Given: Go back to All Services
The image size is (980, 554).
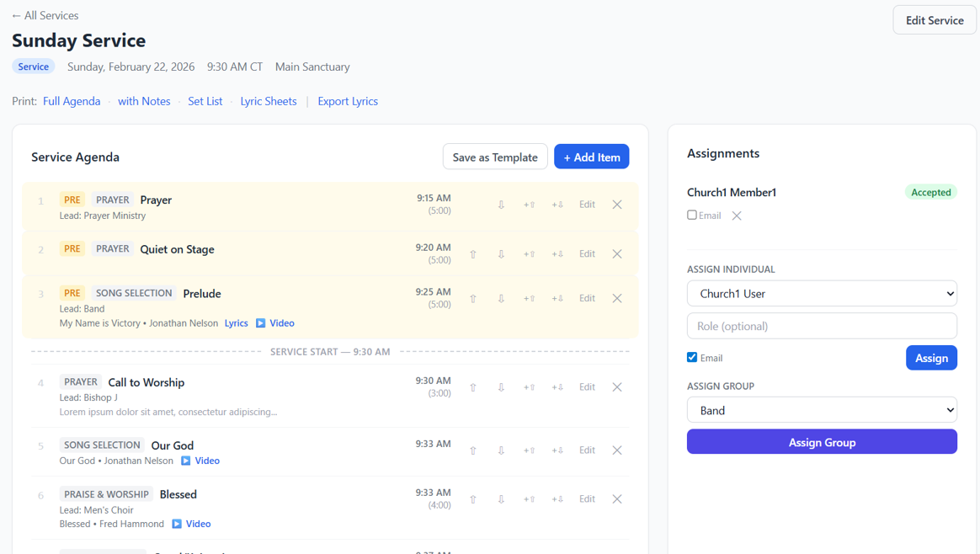Looking at the screenshot, I should click(x=45, y=15).
